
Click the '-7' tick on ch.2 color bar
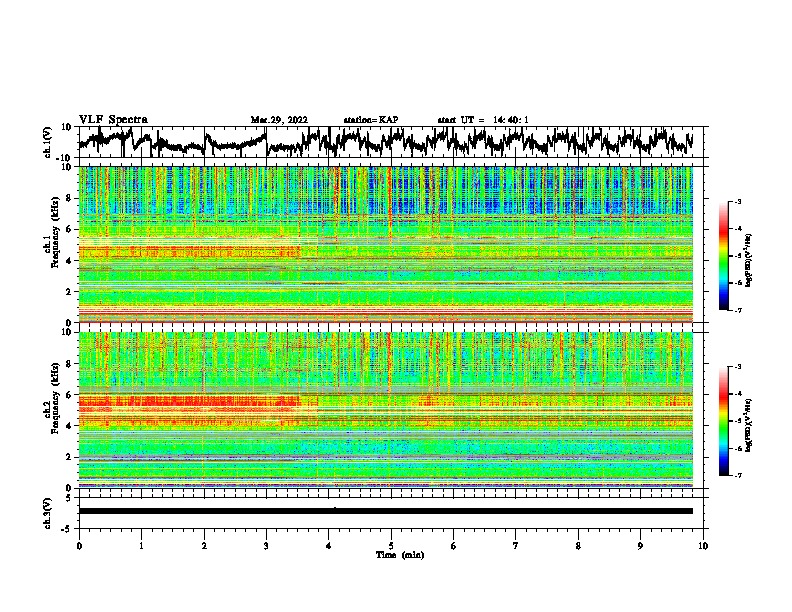click(x=737, y=475)
